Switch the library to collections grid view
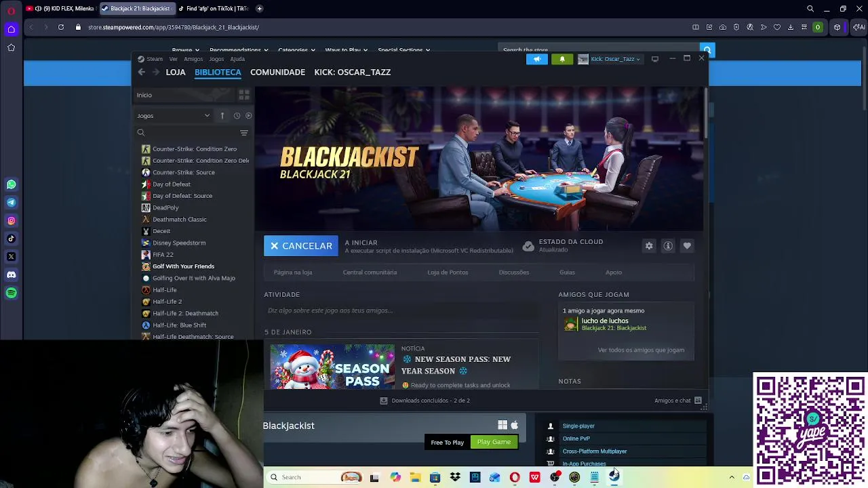The image size is (868, 488). [244, 95]
